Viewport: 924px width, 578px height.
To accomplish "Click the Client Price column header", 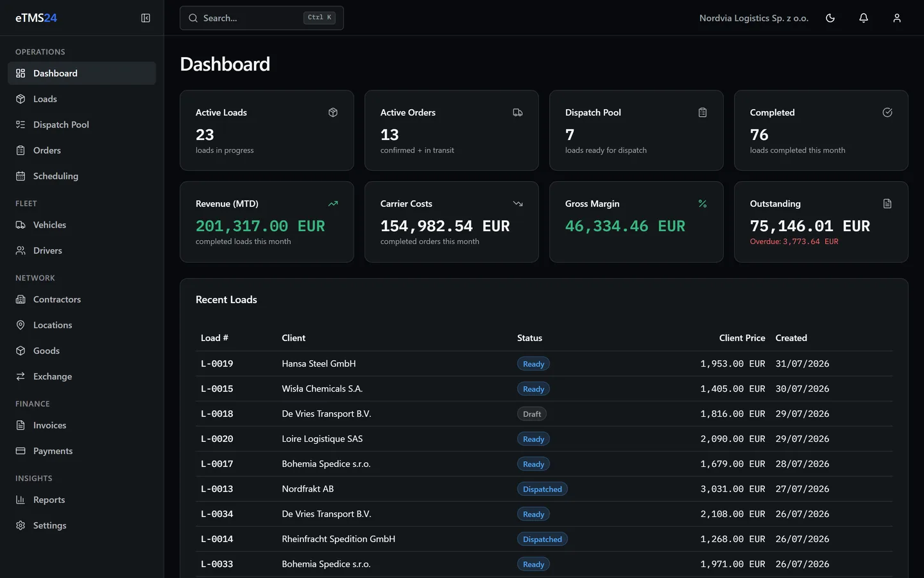I will [x=742, y=338].
